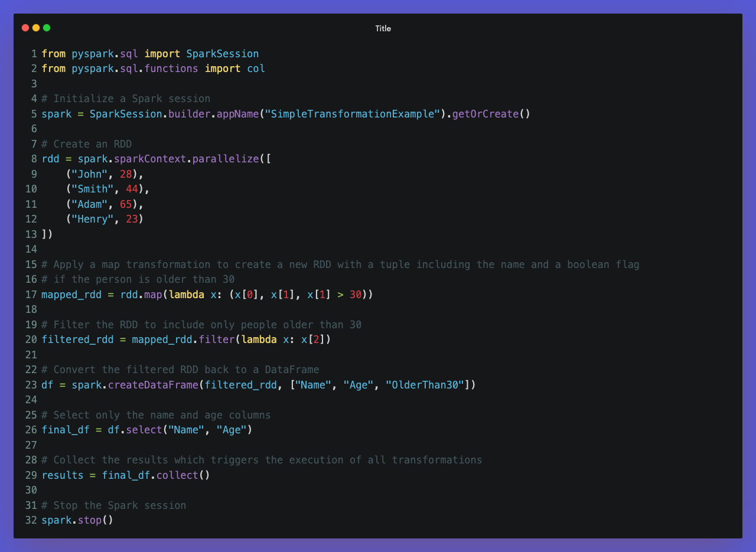Click the "createDataFrame" method name
The image size is (756, 552).
pos(153,385)
